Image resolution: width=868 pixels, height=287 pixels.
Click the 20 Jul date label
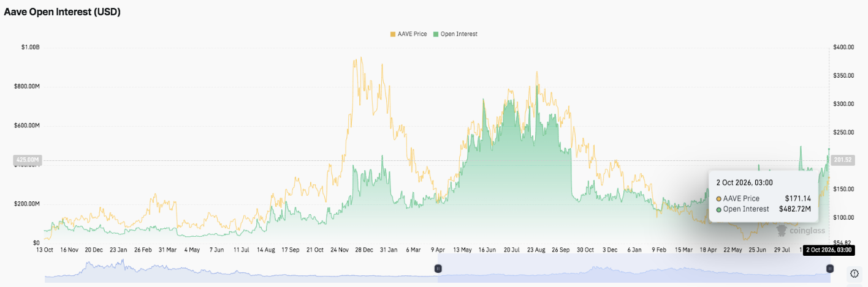(511, 250)
